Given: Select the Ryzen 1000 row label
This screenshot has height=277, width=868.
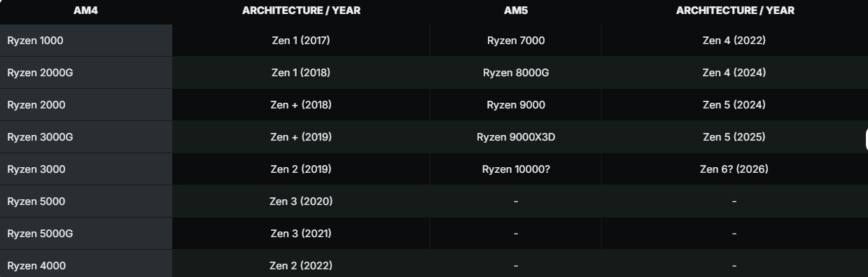Looking at the screenshot, I should pyautogui.click(x=86, y=41).
